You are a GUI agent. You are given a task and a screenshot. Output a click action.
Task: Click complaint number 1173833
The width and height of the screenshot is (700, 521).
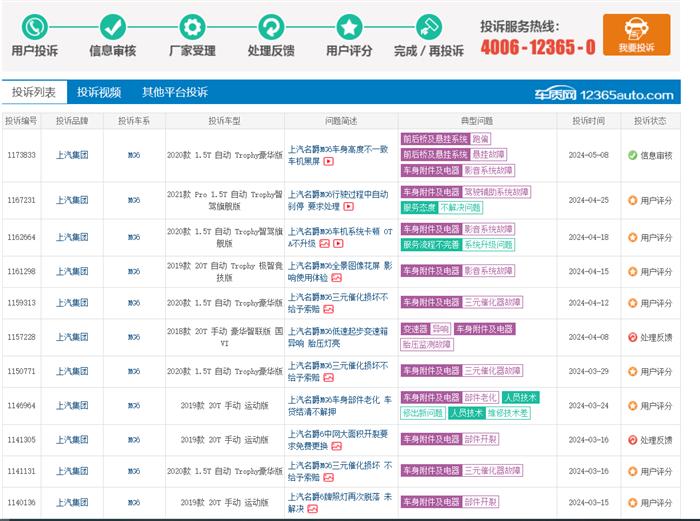pos(21,155)
